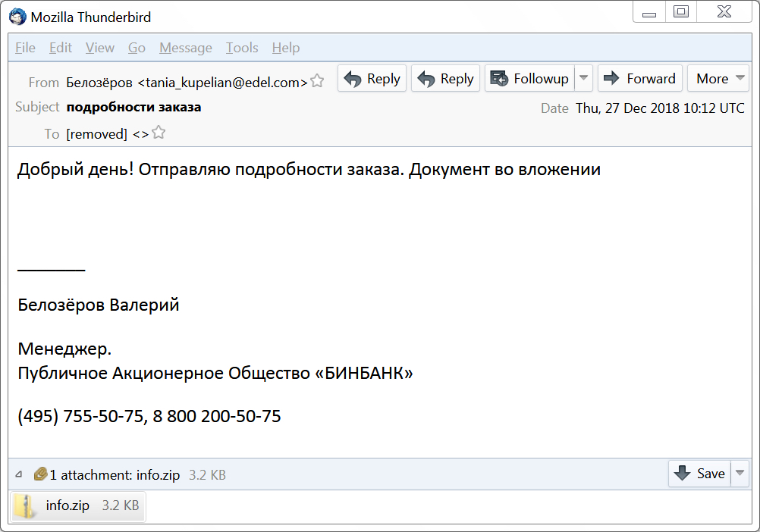Screen dimensions: 760x532
Task: Open the Tools menu
Action: (x=242, y=48)
